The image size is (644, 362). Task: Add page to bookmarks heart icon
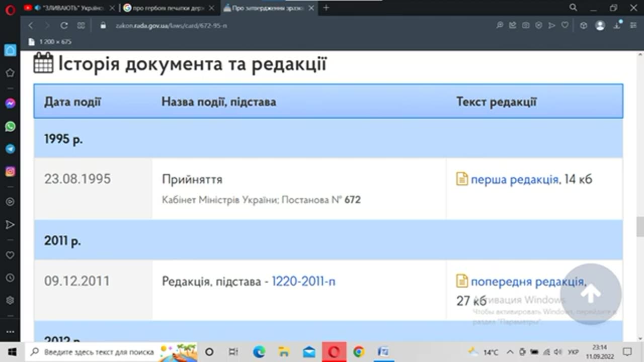point(565,25)
